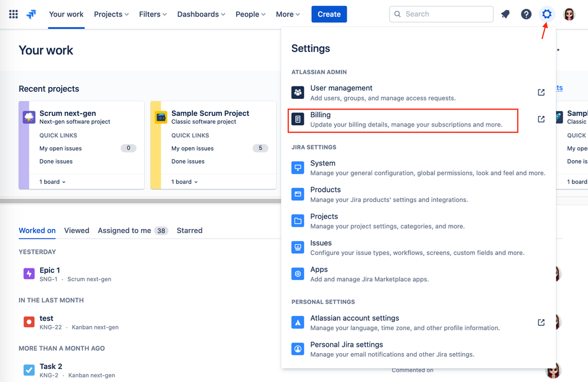Open the help question mark icon
Viewport: 588px width, 382px height.
pyautogui.click(x=526, y=14)
